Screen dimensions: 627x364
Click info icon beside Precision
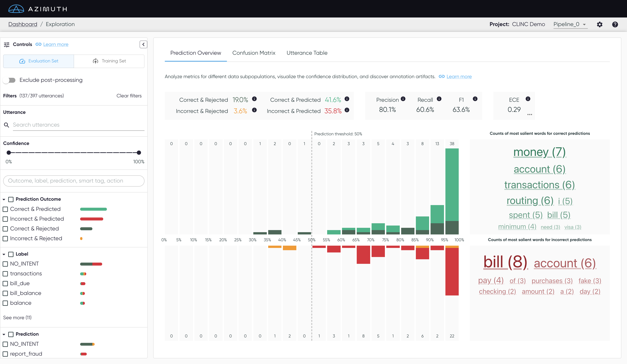click(x=403, y=99)
